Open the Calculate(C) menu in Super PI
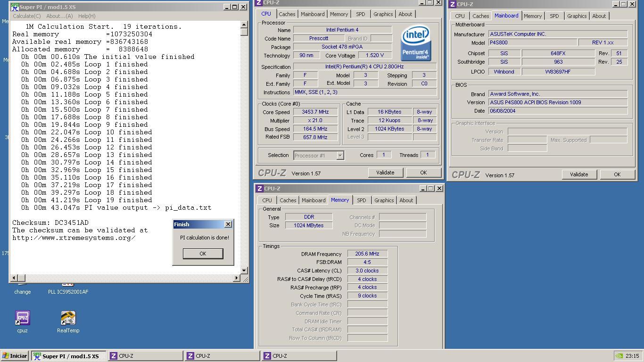This screenshot has width=644, height=362. 27,16
